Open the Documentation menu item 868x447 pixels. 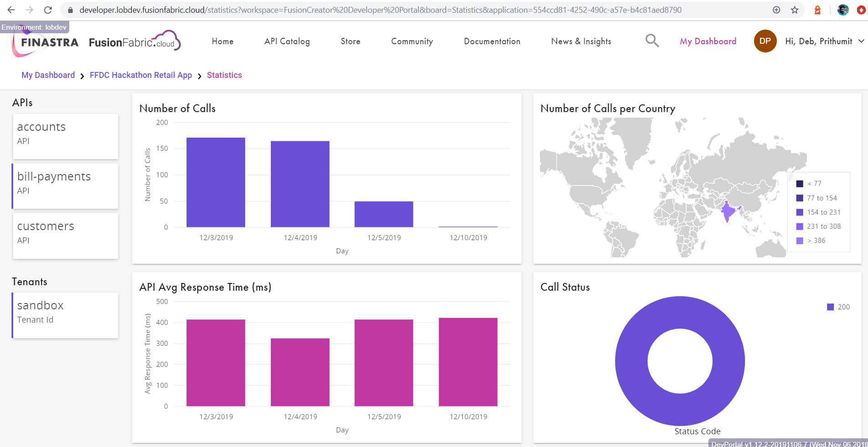[x=492, y=41]
